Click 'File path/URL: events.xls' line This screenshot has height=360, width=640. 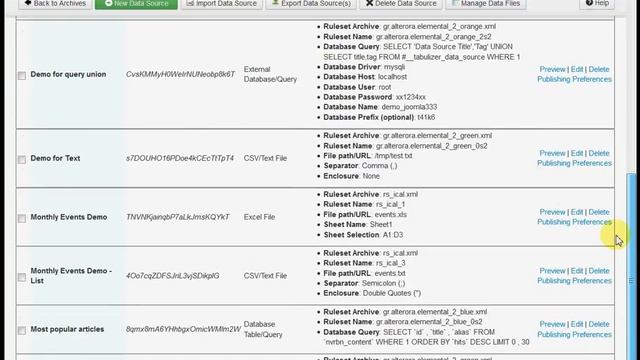[365, 214]
